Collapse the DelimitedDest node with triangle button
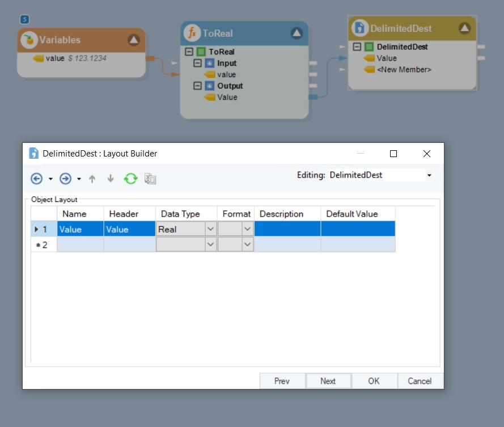This screenshot has width=504, height=427. 464,28
